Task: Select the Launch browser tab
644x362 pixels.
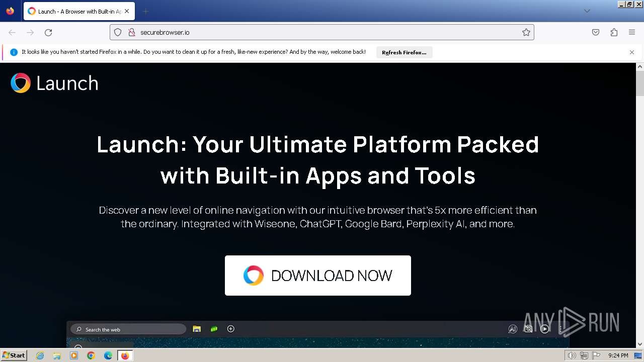Action: click(78, 11)
